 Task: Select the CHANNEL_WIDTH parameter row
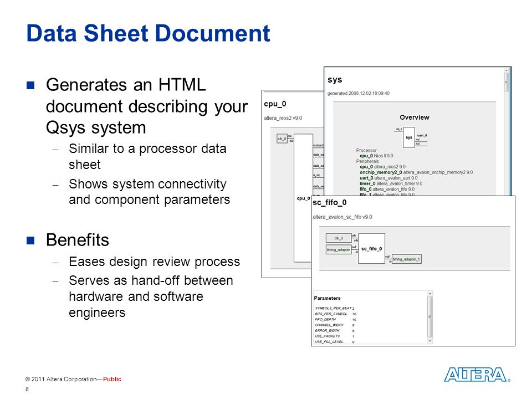click(x=335, y=325)
